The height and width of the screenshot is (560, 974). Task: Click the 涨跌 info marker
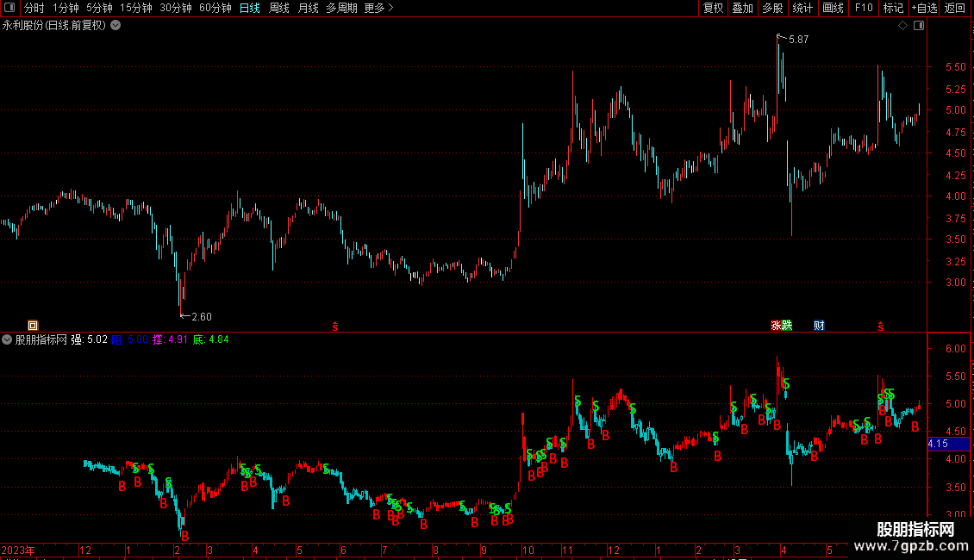pos(782,326)
